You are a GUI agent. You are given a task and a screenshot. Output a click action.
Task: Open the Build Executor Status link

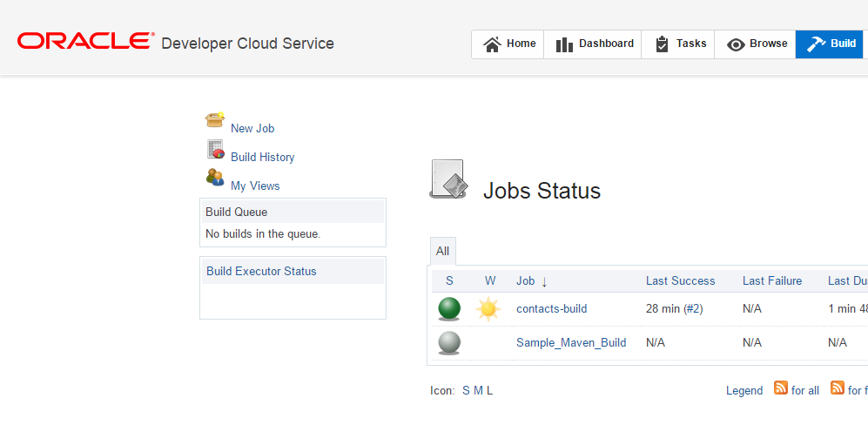pos(261,271)
